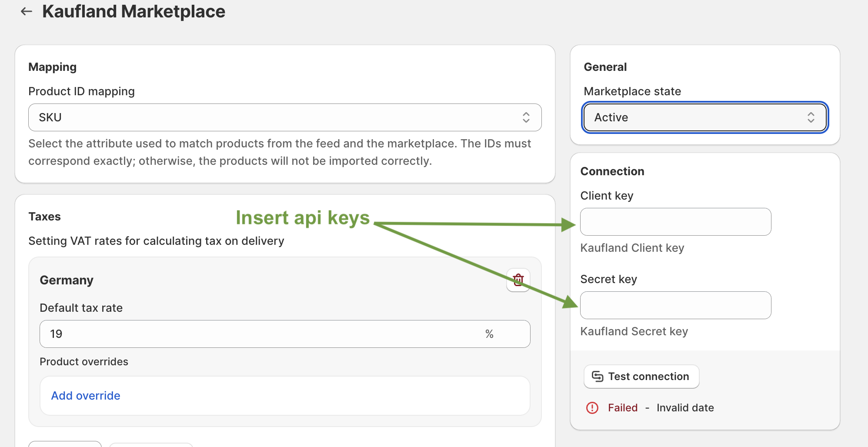The width and height of the screenshot is (868, 447).
Task: Focus the Client key input field
Action: 676,222
